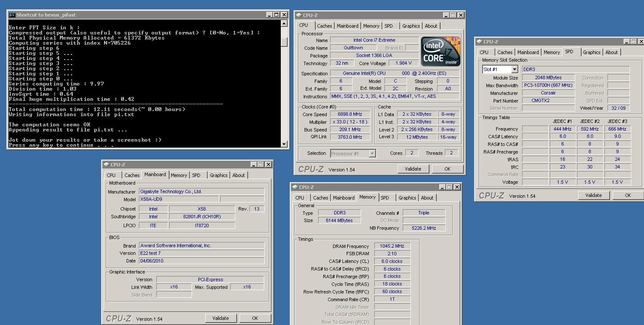Viewport: 644px width, 325px height.
Task: Click CPU-Z icon in Mainboard window title
Action: (x=107, y=165)
